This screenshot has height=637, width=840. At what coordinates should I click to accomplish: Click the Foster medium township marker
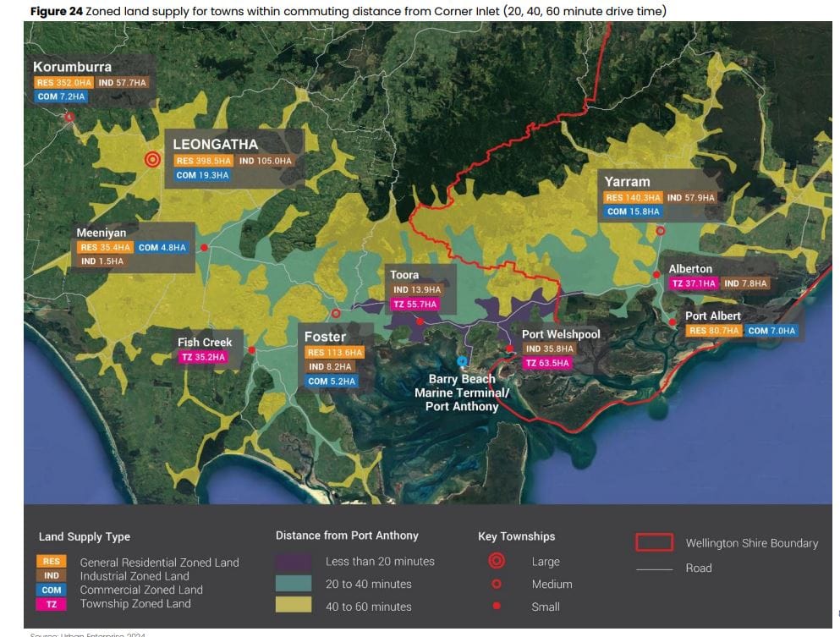point(336,313)
